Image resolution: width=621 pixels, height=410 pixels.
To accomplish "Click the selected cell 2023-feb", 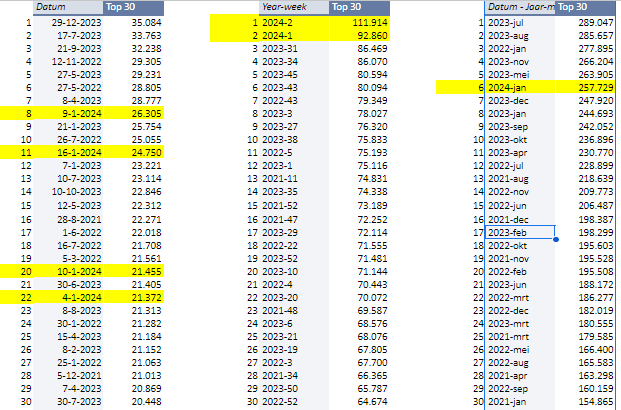I will (520, 233).
